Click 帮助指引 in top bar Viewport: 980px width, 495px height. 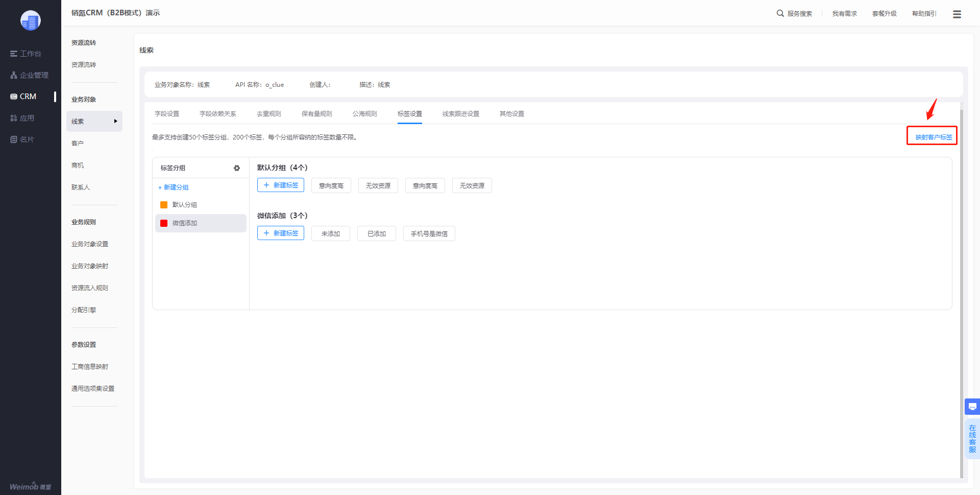click(x=924, y=14)
